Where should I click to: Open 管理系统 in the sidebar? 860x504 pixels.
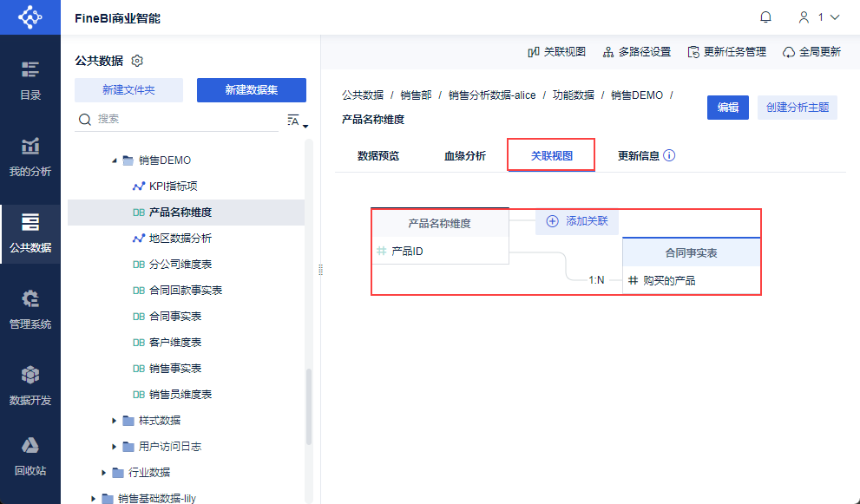(x=30, y=310)
